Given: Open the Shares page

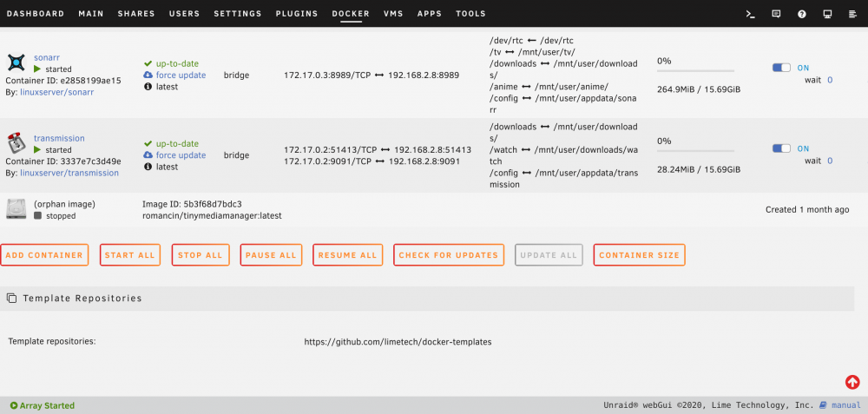Looking at the screenshot, I should pos(136,14).
